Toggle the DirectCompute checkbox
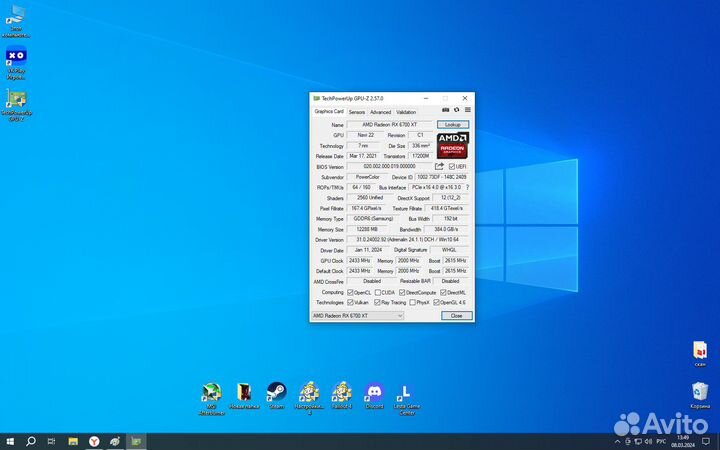The height and width of the screenshot is (450, 720). (402, 292)
